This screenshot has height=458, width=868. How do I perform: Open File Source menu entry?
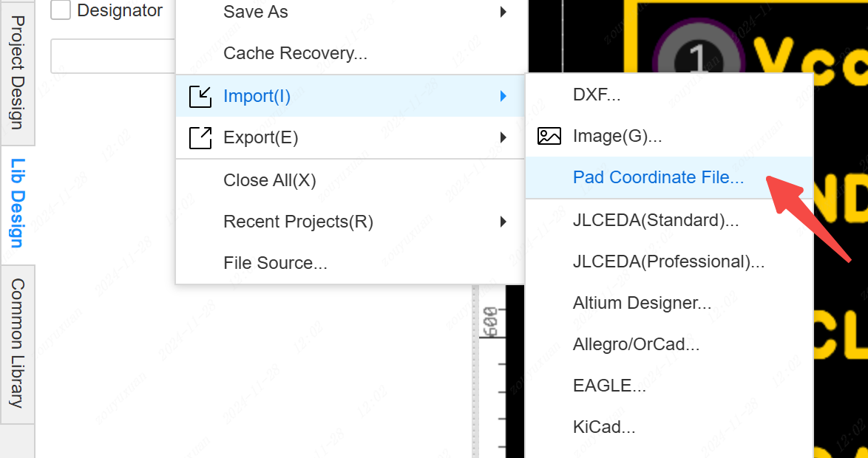pyautogui.click(x=275, y=263)
